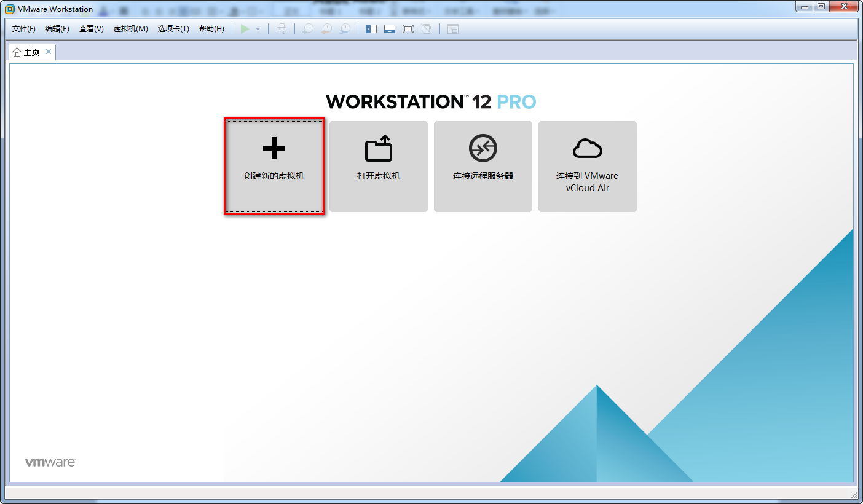
Task: Click the green power-on play icon
Action: click(x=245, y=29)
